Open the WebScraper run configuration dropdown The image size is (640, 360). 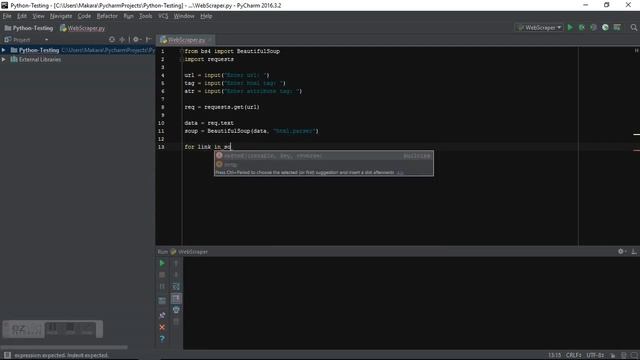(x=540, y=27)
